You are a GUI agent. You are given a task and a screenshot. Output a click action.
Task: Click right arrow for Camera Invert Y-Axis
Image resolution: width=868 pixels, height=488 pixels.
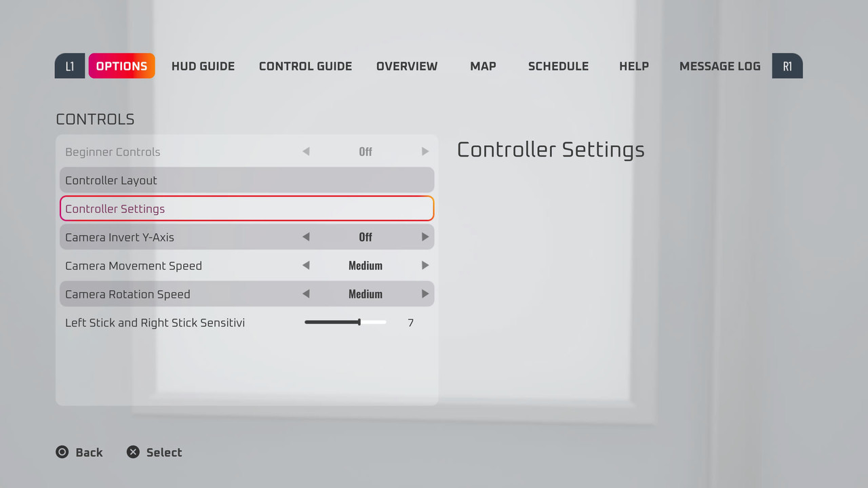425,237
